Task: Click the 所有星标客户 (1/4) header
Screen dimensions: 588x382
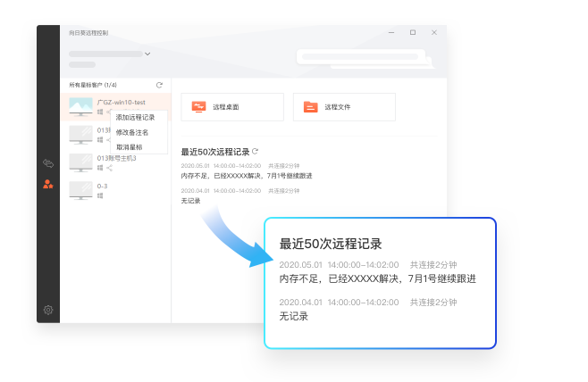Action: (x=93, y=85)
